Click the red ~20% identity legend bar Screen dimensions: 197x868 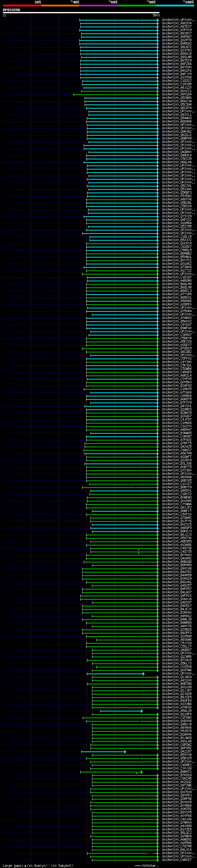(22, 6)
